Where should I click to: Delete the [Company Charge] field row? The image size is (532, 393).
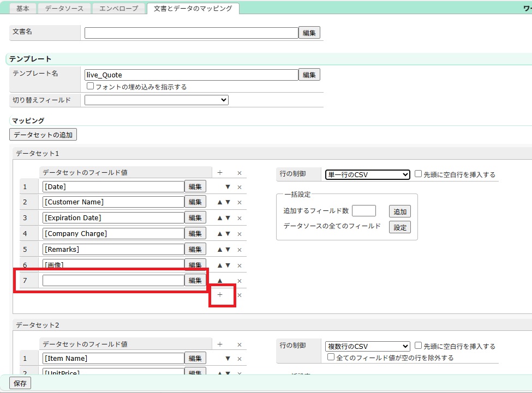(239, 234)
